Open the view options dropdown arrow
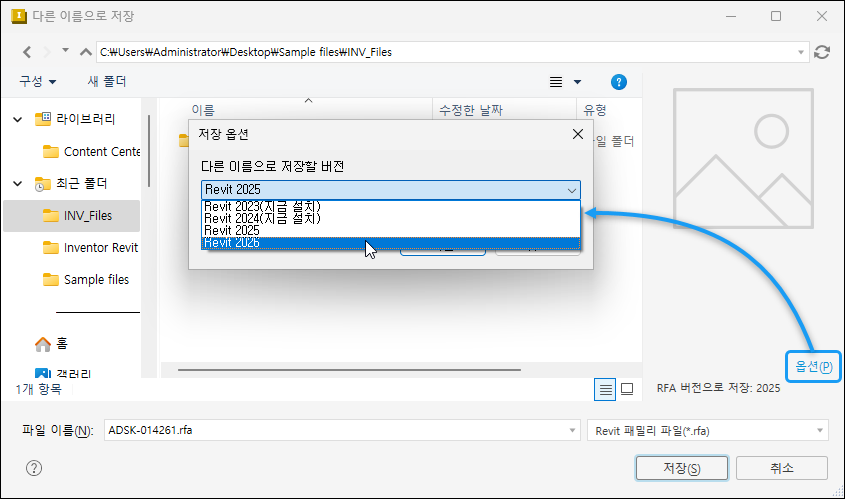This screenshot has width=845, height=499. (x=577, y=82)
